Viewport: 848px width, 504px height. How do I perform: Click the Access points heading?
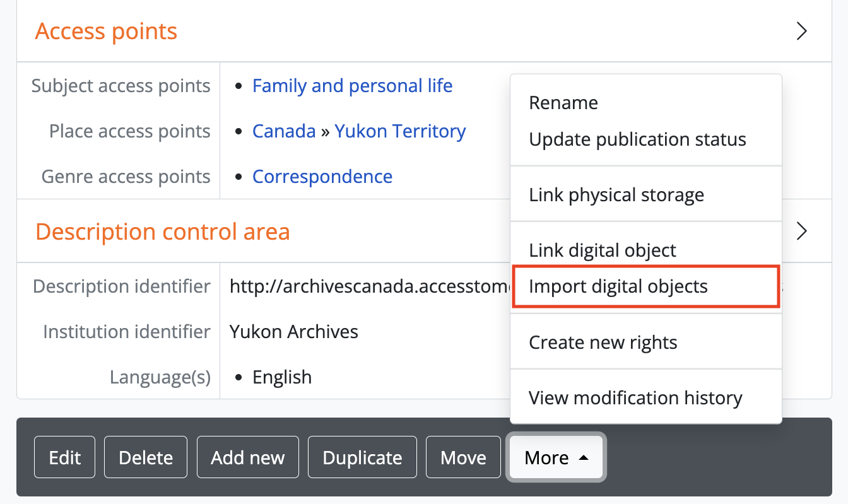pyautogui.click(x=106, y=32)
